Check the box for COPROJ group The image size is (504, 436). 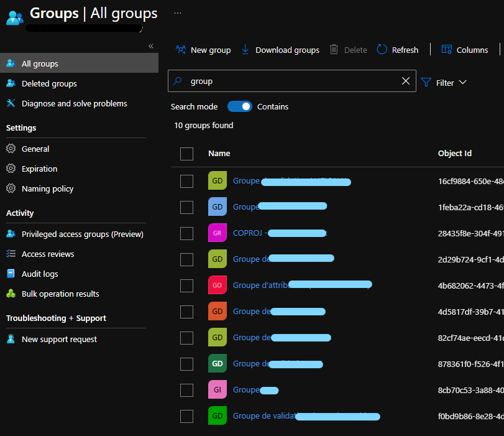(x=187, y=234)
